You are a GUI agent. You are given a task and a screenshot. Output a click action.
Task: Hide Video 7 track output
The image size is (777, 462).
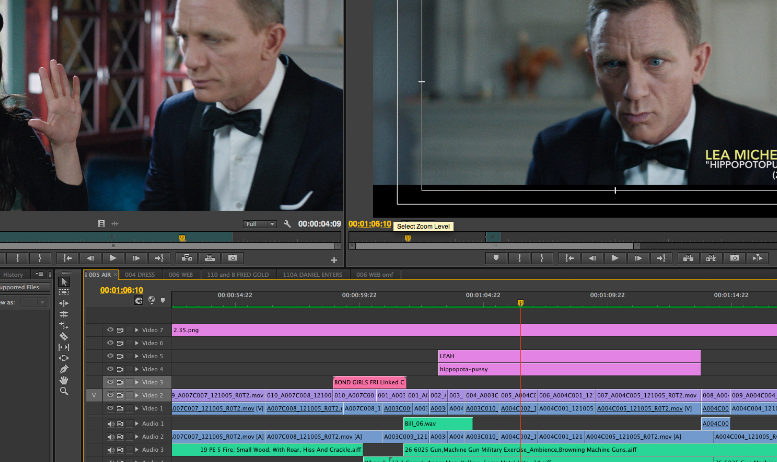pyautogui.click(x=110, y=330)
